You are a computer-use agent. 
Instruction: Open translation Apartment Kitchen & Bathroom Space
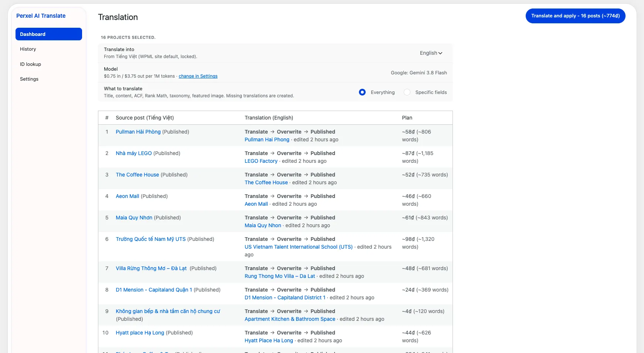pyautogui.click(x=290, y=319)
